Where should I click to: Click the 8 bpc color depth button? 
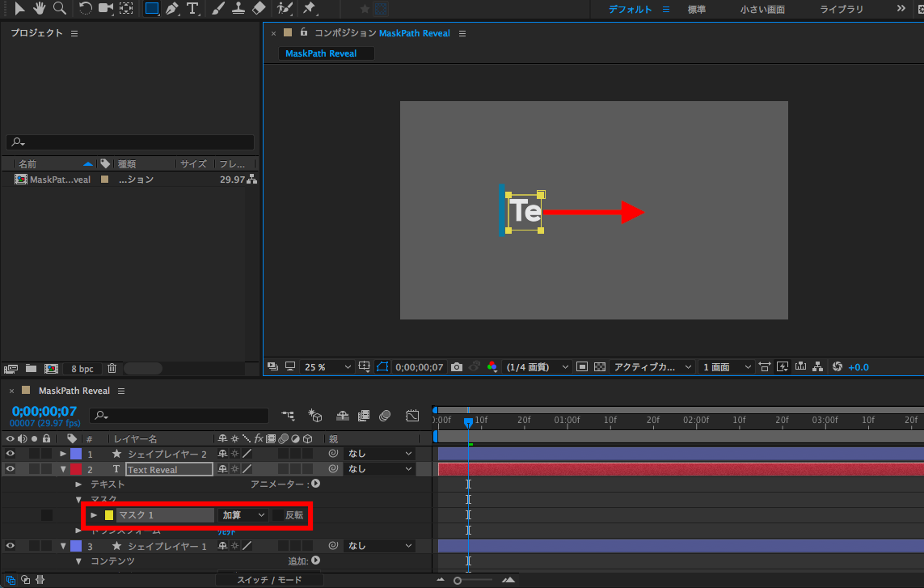click(x=82, y=369)
